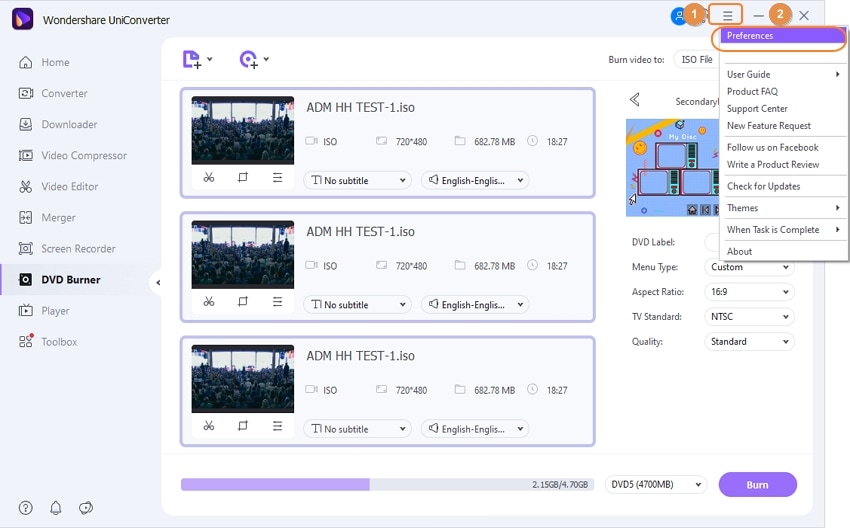Click the purple Burn button
This screenshot has height=528, width=850.
[757, 485]
